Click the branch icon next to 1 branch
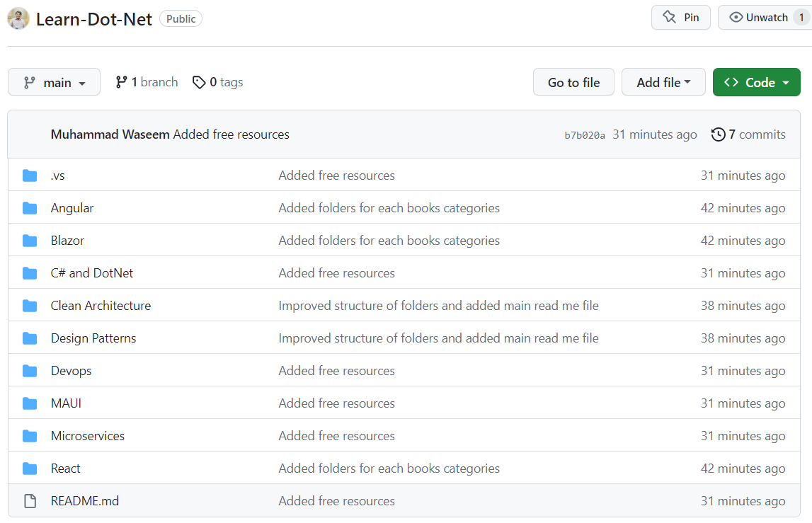This screenshot has height=523, width=812. click(x=121, y=82)
